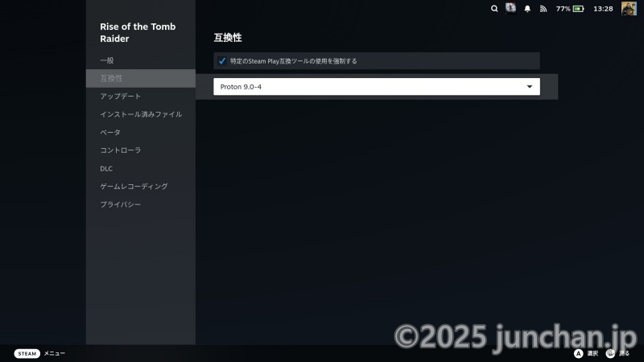644x362 pixels.
Task: Click the network signal status icon
Action: (543, 9)
